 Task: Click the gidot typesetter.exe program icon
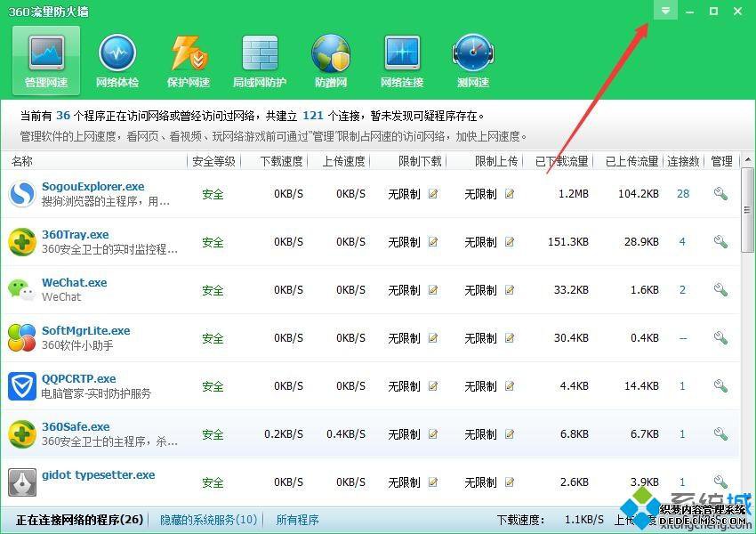pos(22,481)
